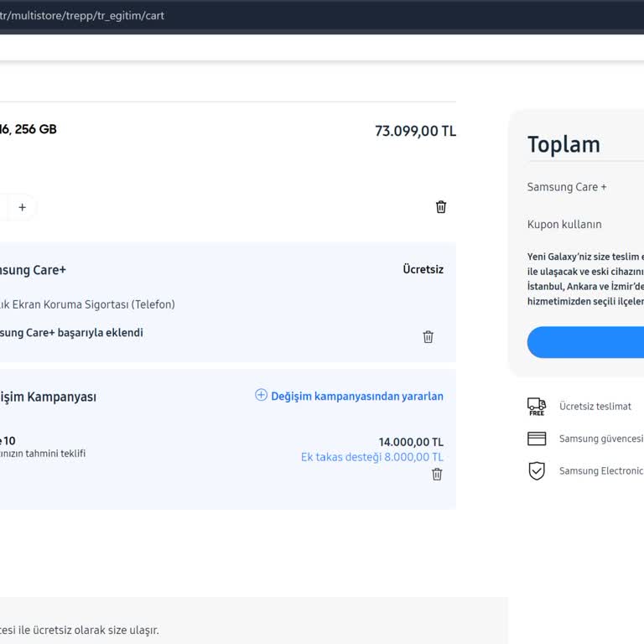Click the free delivery truck icon
Screen dimensions: 644x644
[x=537, y=407]
